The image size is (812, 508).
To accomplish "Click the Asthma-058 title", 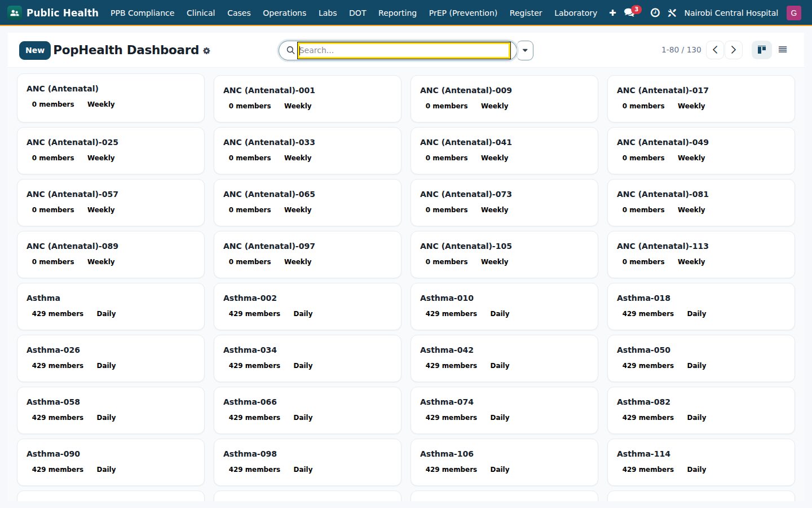I will (x=53, y=402).
